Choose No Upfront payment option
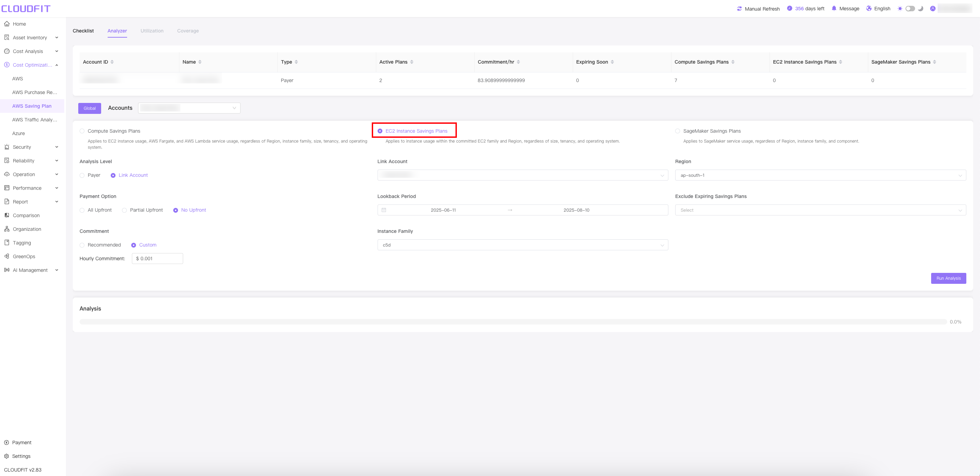The image size is (980, 476). (175, 210)
